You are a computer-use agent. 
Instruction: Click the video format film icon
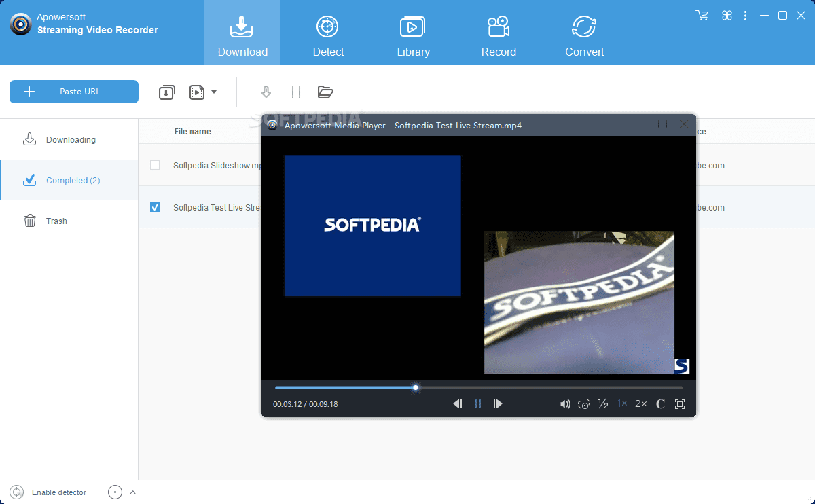(197, 92)
